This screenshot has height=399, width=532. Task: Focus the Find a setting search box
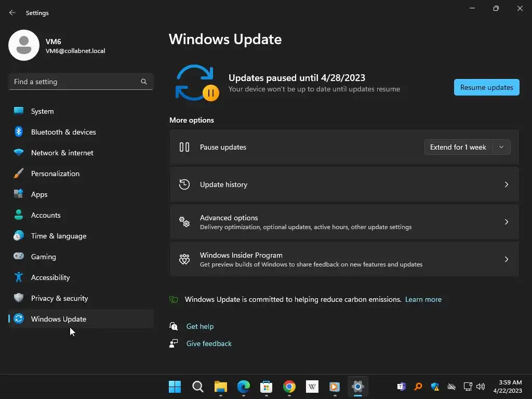pyautogui.click(x=81, y=82)
